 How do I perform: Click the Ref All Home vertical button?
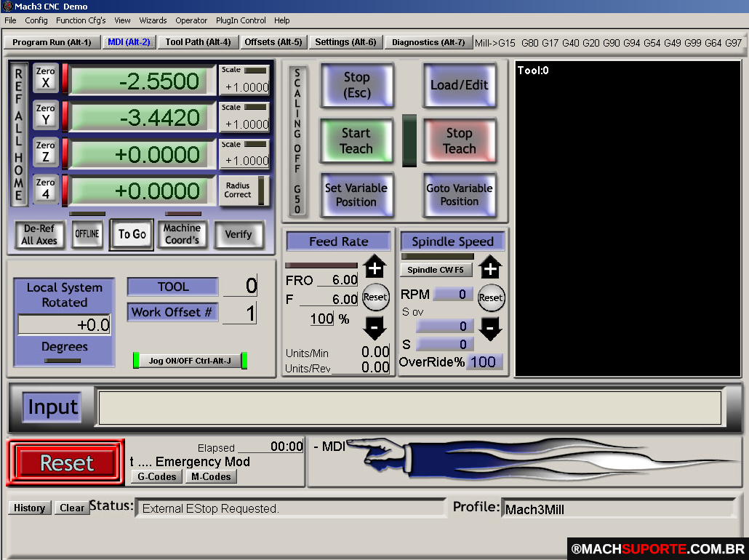19,135
